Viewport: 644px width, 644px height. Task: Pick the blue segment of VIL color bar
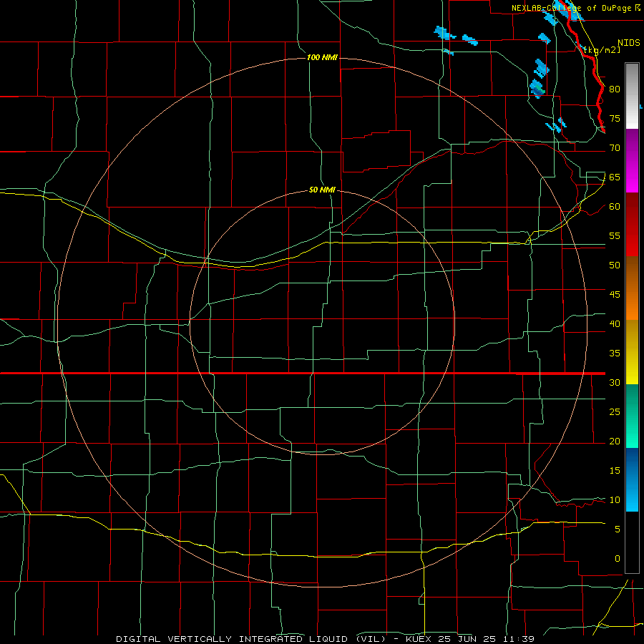(x=632, y=479)
